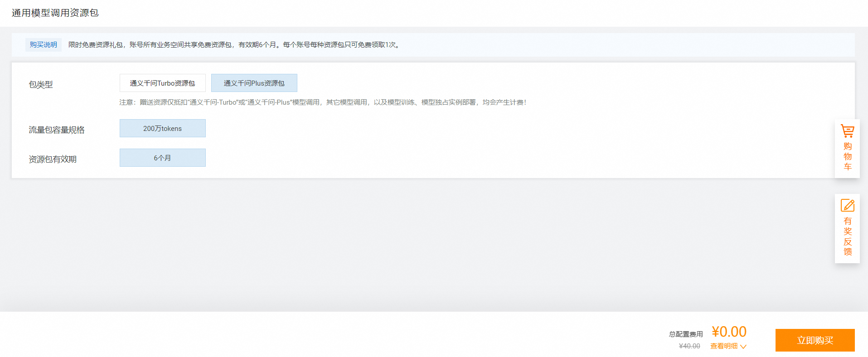Click the ¥0.00 total price
Screen dimensions: 868x357
[x=729, y=332]
